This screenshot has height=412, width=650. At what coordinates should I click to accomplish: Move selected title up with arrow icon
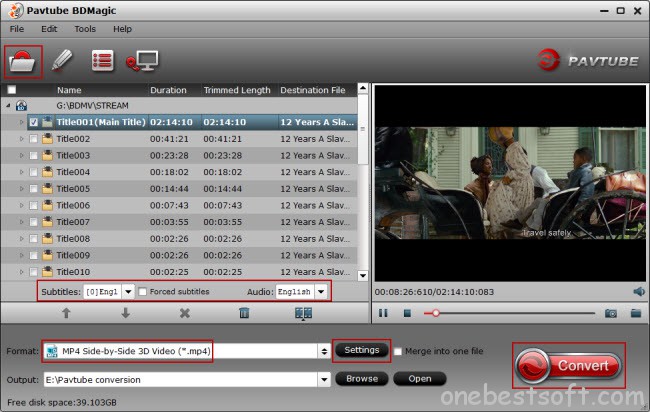pyautogui.click(x=66, y=313)
